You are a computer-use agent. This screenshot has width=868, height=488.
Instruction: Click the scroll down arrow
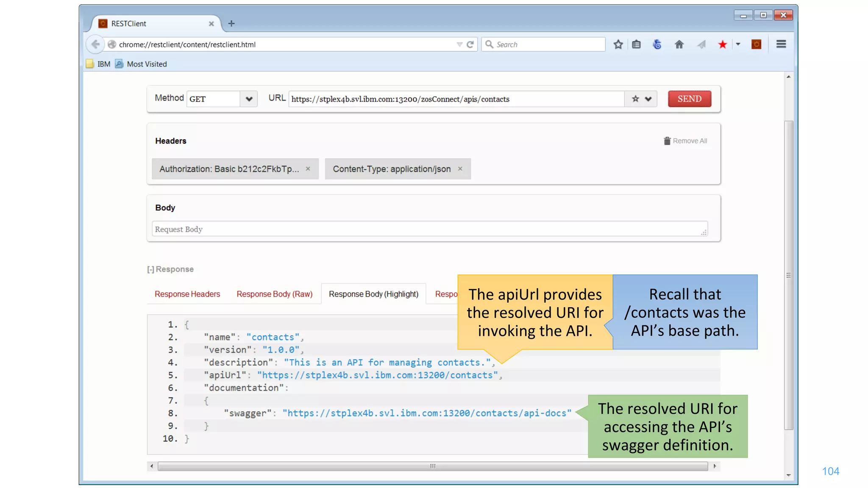[x=788, y=475]
